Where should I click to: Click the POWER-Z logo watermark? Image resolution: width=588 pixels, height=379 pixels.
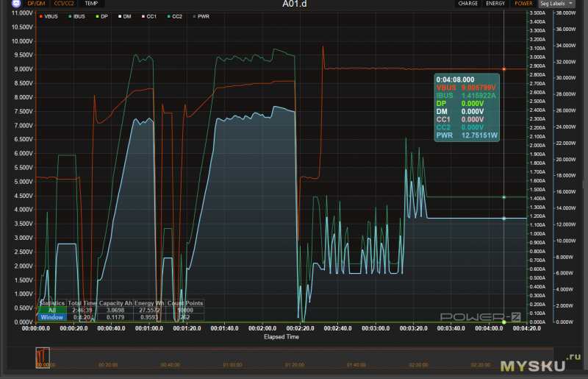coord(481,317)
